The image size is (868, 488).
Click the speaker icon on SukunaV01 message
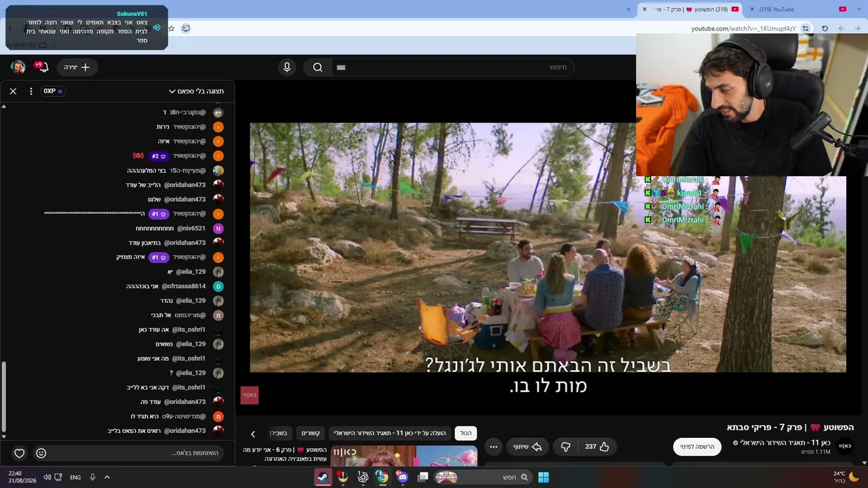157,27
